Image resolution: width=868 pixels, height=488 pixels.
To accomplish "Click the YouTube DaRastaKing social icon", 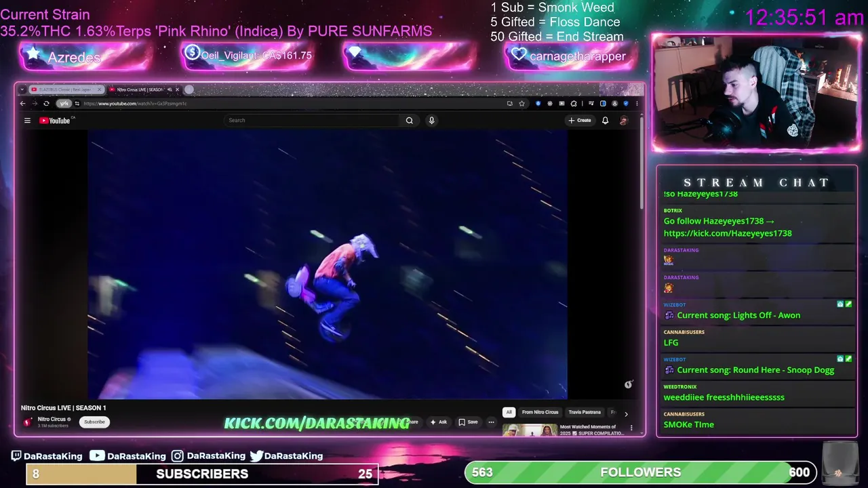I will click(97, 455).
